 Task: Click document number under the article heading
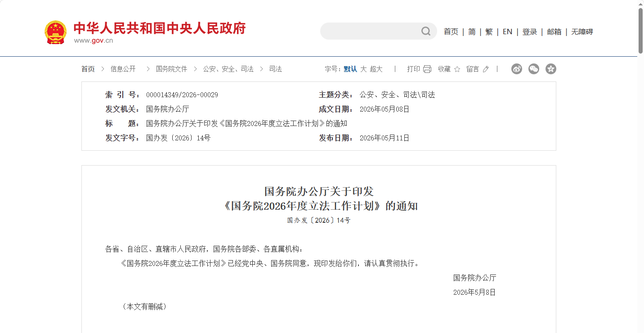pyautogui.click(x=319, y=220)
